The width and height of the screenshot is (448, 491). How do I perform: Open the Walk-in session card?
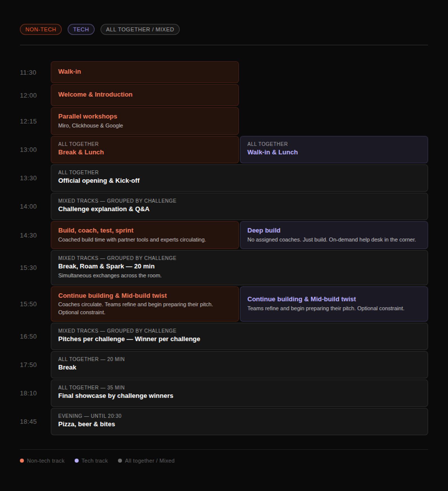coord(144,72)
